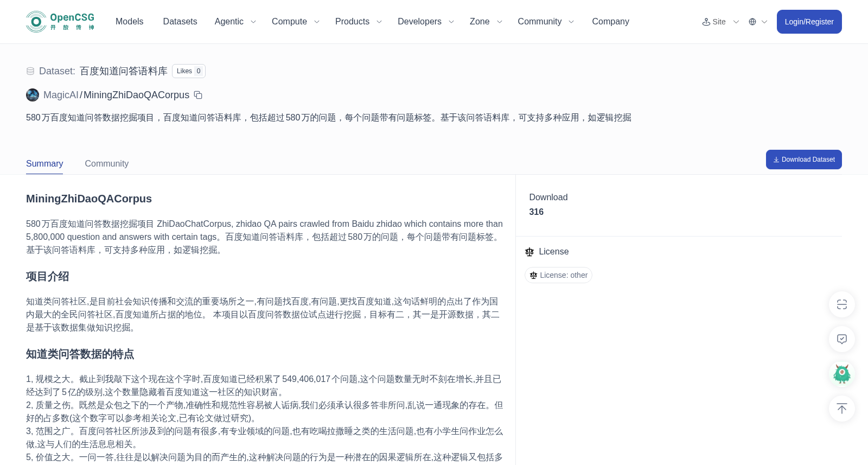
Task: Open the MagicAI namespace link
Action: [x=61, y=95]
